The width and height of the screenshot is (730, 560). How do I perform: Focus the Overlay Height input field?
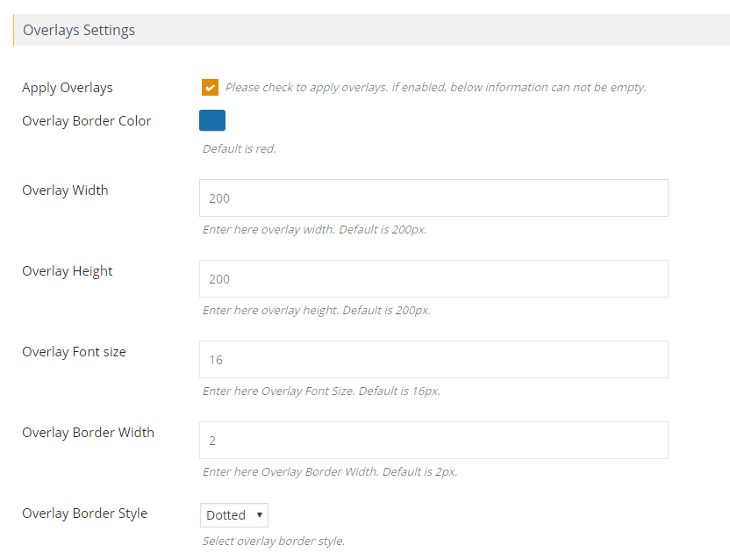433,279
